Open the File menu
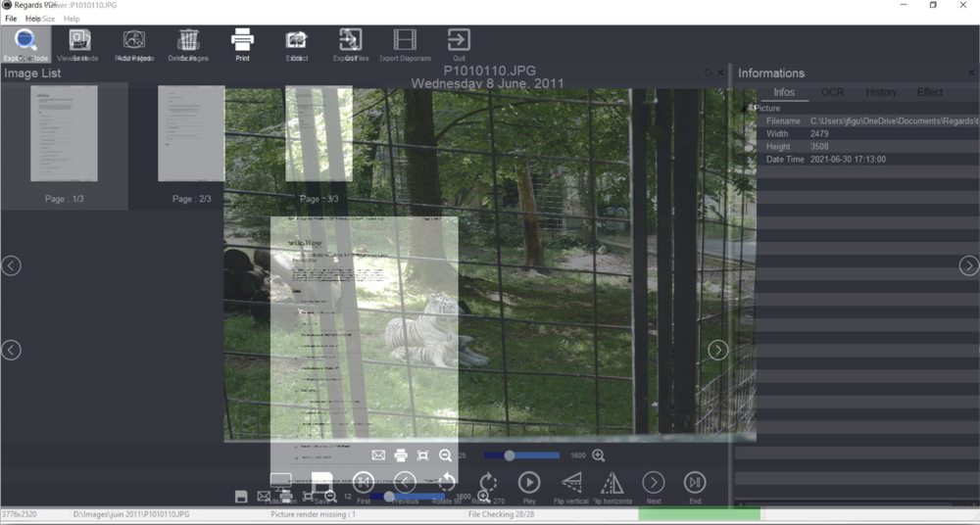The width and height of the screenshot is (980, 525). coord(11,19)
